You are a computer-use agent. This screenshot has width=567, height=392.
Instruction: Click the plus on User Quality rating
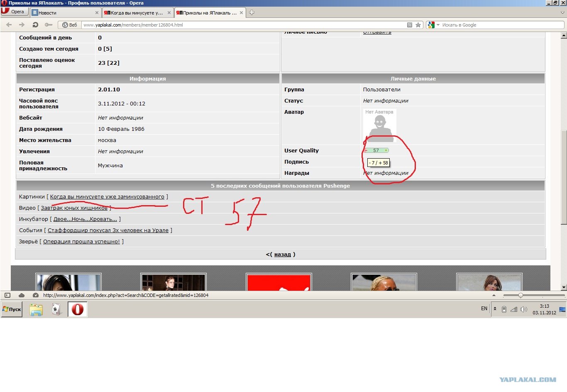coord(386,150)
